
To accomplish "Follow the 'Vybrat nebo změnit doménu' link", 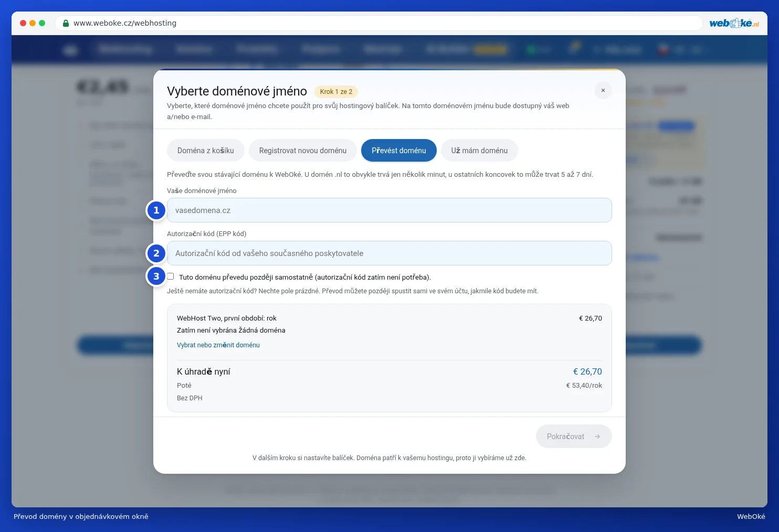I will click(x=218, y=345).
